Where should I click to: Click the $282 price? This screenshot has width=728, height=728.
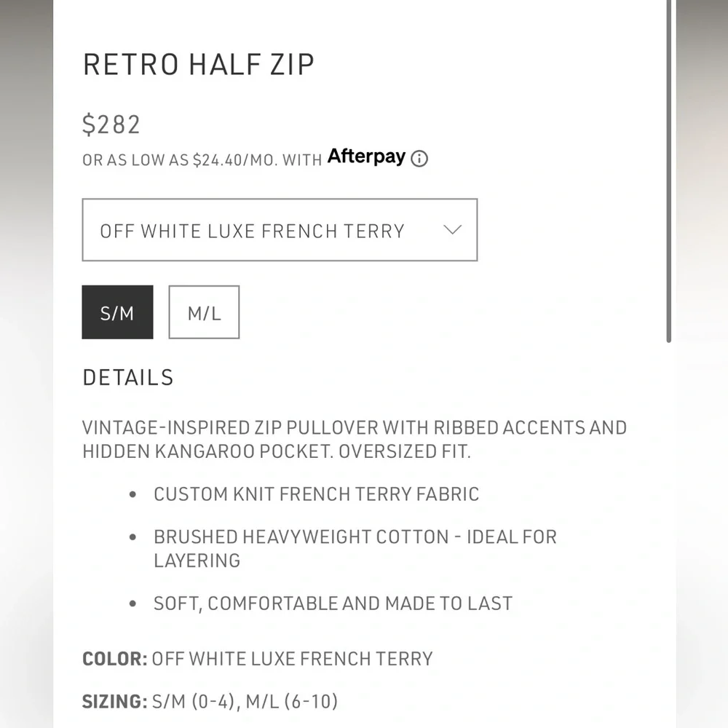pos(111,124)
